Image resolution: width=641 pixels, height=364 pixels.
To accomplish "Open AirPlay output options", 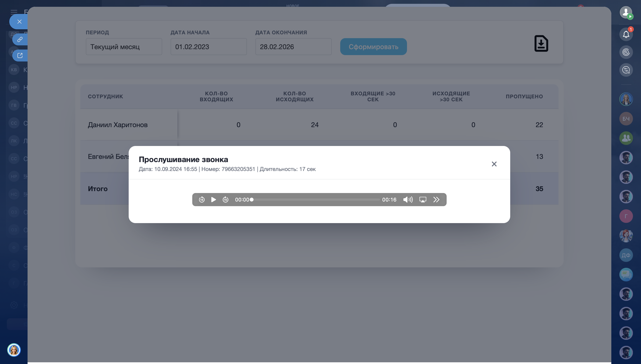I will (x=423, y=200).
